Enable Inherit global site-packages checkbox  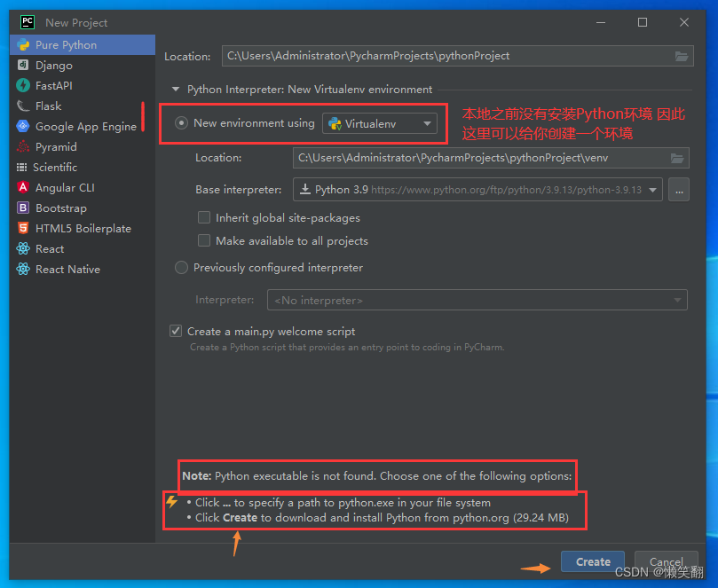point(204,217)
